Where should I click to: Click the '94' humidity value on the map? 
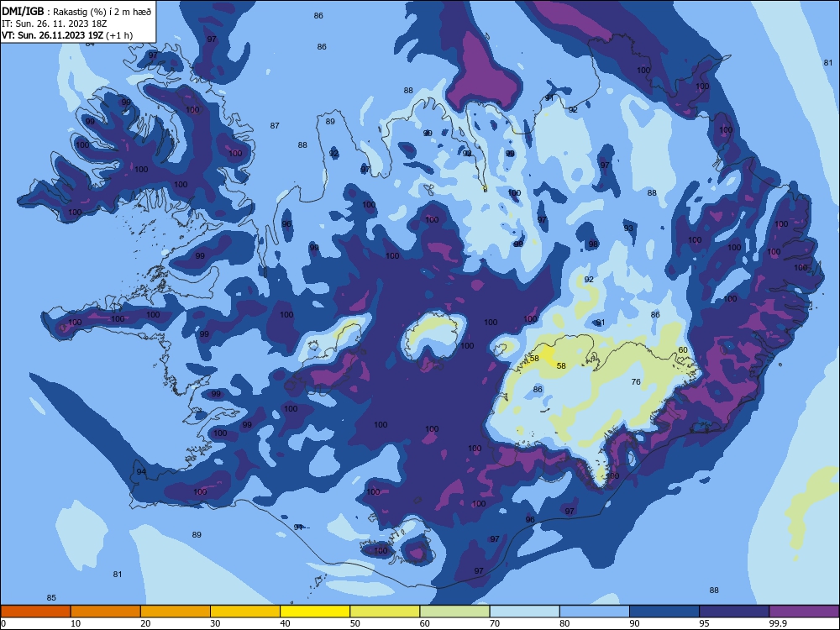[141, 472]
